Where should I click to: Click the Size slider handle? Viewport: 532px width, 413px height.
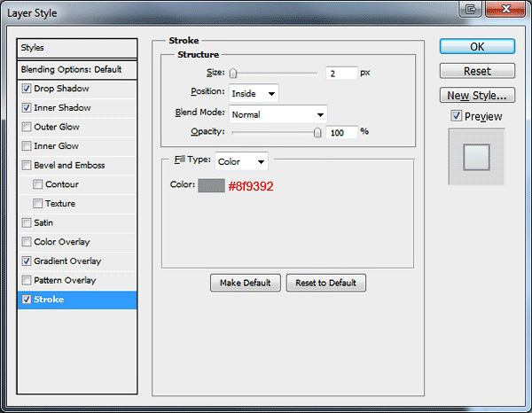tap(232, 74)
